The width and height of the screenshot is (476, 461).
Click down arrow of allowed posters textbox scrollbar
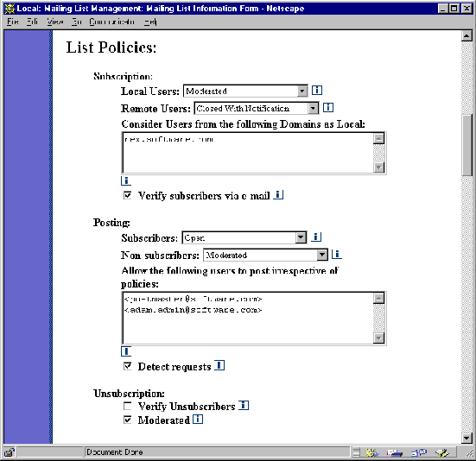click(378, 338)
